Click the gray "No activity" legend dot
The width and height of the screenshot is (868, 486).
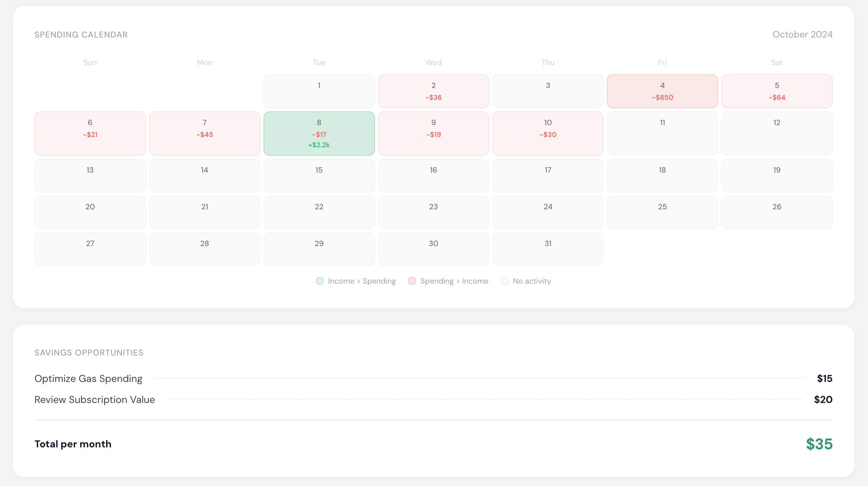click(504, 281)
